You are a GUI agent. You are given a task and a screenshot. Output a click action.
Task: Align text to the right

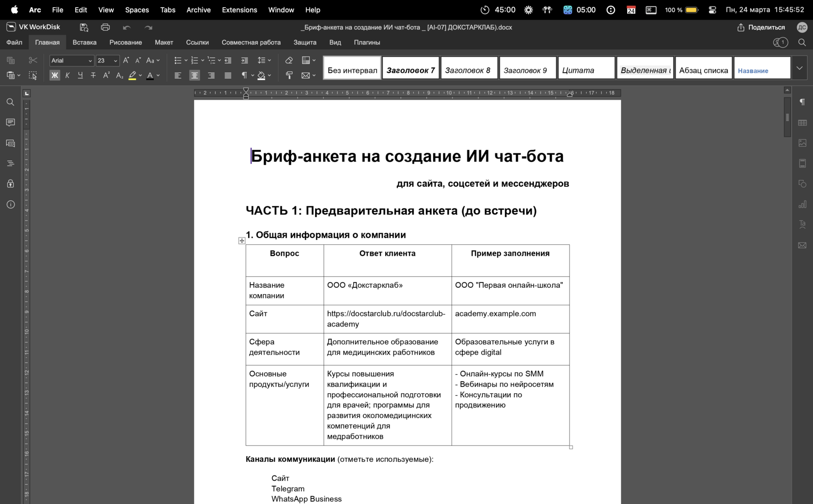pos(211,75)
